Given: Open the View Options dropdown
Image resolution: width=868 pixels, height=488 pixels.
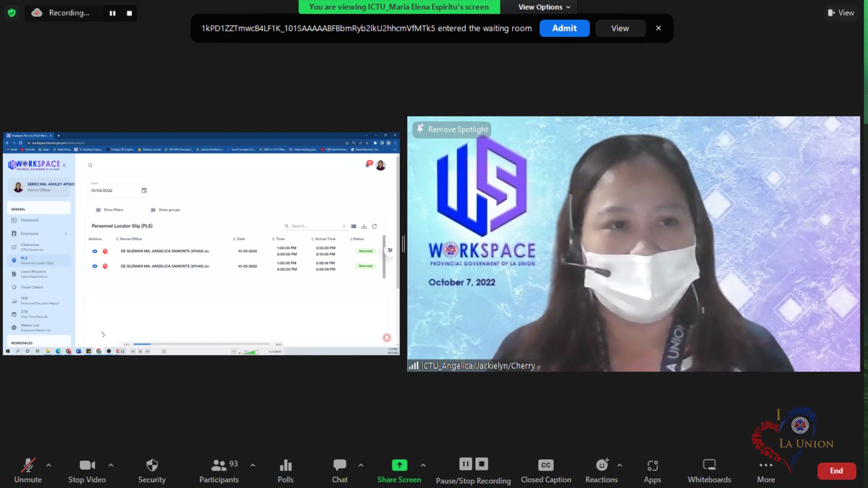Looking at the screenshot, I should 544,7.
